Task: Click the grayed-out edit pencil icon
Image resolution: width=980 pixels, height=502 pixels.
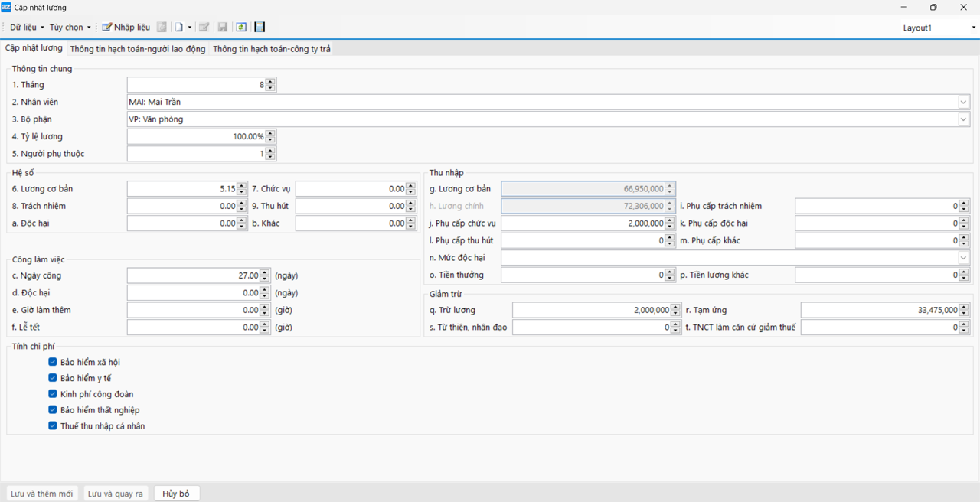Action: pyautogui.click(x=204, y=28)
